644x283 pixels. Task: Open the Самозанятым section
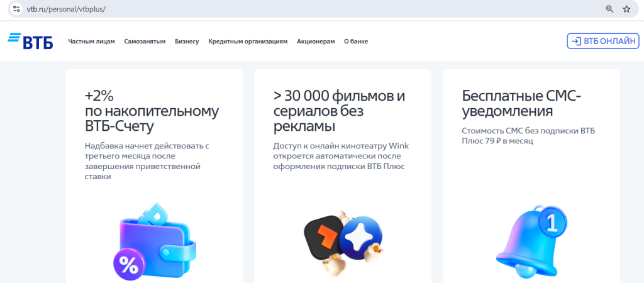[x=145, y=42]
